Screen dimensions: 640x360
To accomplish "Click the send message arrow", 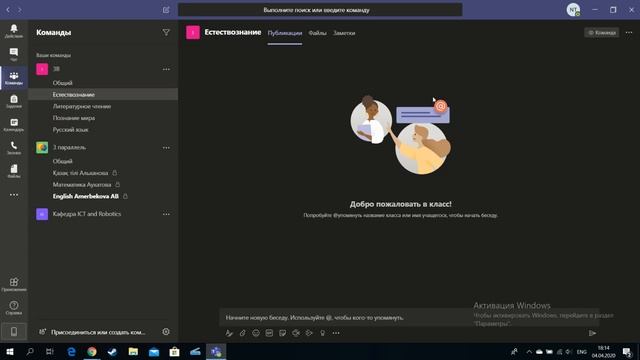I will [x=592, y=333].
